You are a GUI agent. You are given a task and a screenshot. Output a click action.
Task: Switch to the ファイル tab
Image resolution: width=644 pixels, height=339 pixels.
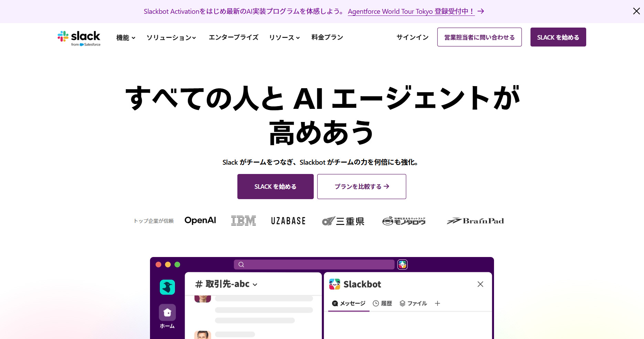point(413,304)
